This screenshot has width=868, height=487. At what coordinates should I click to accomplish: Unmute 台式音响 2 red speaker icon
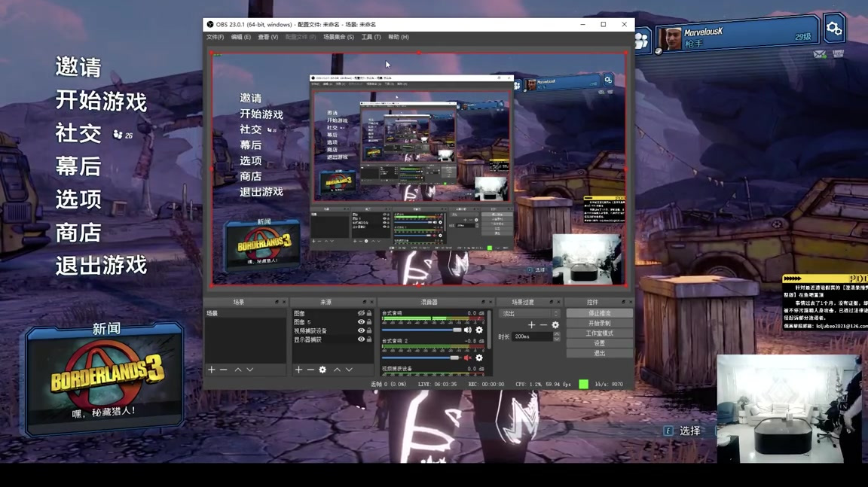click(x=467, y=358)
